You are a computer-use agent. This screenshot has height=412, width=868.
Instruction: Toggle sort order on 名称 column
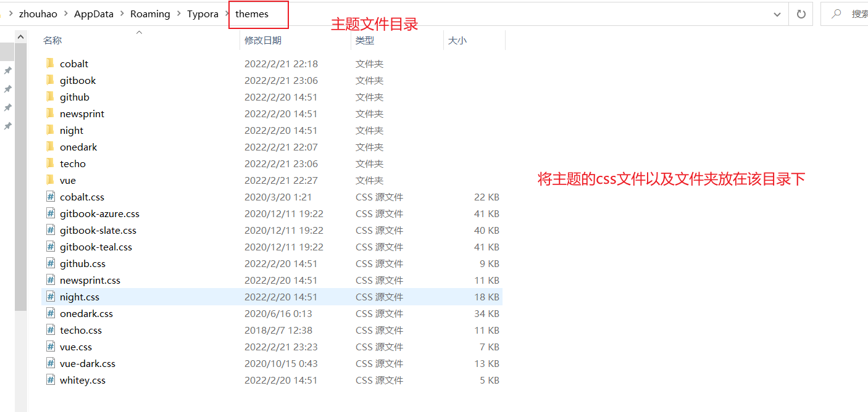(52, 39)
